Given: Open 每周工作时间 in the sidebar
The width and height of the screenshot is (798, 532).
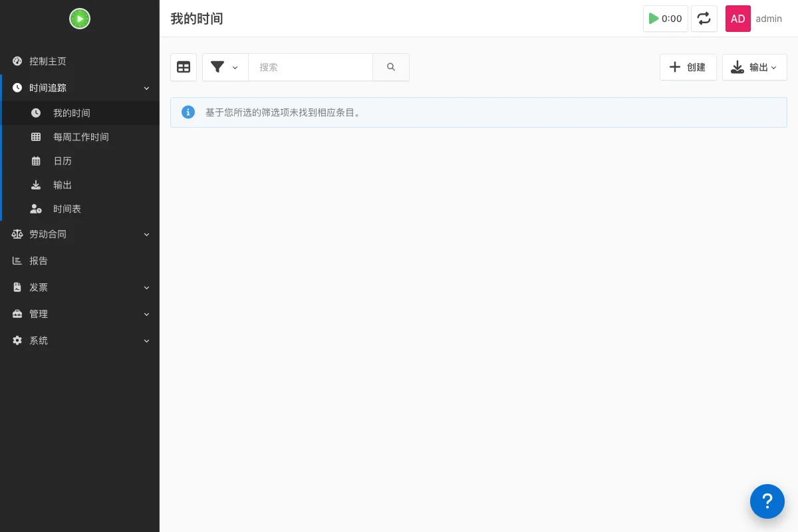Looking at the screenshot, I should tap(80, 137).
